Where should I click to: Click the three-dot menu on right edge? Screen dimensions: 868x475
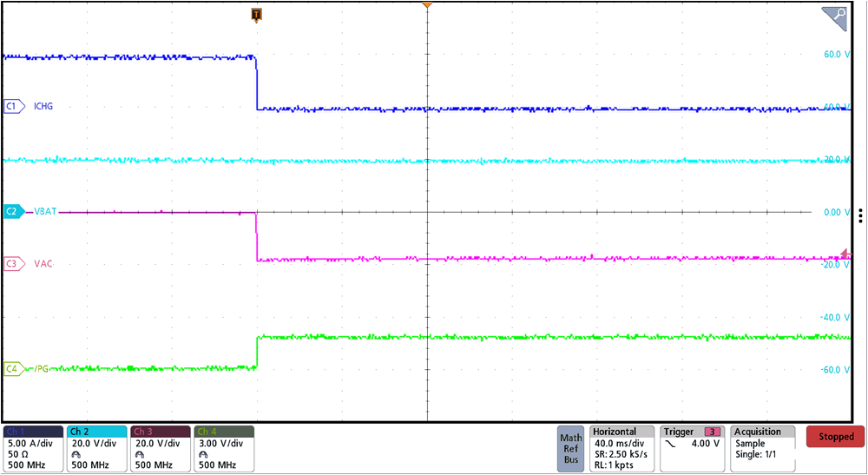point(859,216)
